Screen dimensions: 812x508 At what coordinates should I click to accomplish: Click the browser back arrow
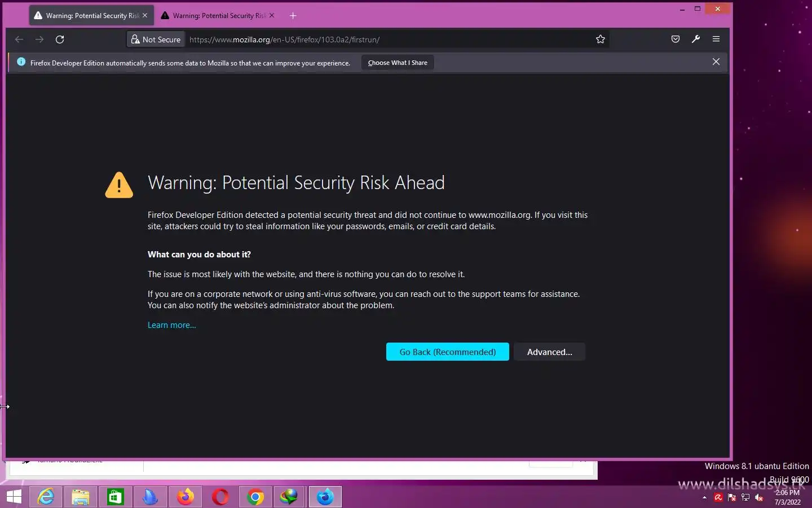19,40
